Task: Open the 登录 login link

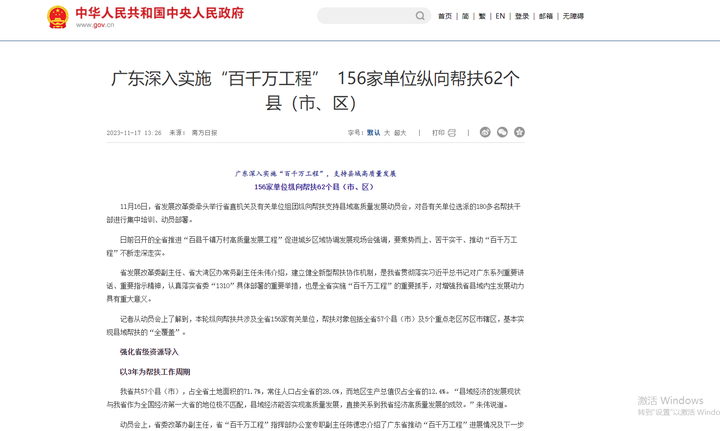Action: click(x=522, y=16)
